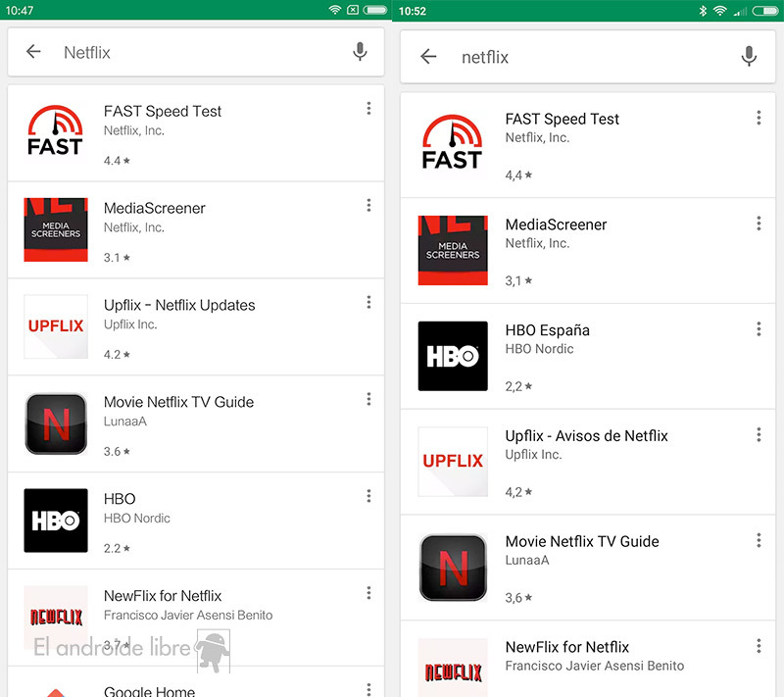The image size is (784, 697).
Task: Open three-dot menu for Upflix - Avisos de Netflix
Action: pos(759,435)
